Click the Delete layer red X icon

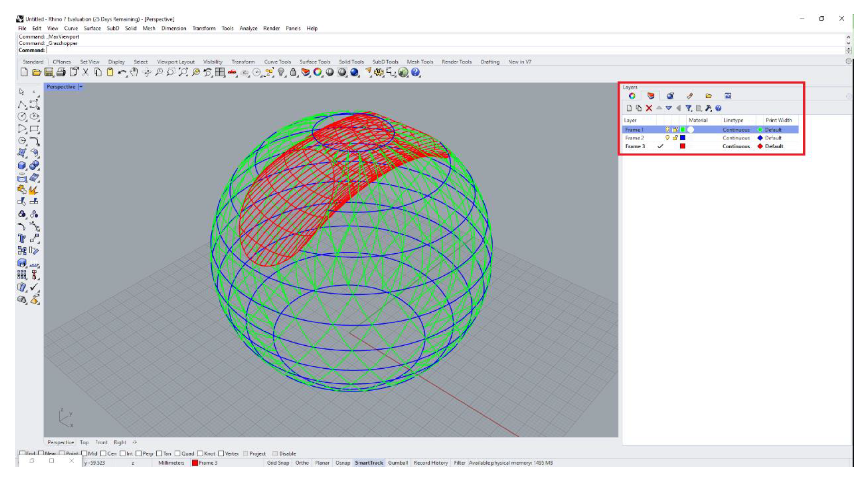click(649, 108)
